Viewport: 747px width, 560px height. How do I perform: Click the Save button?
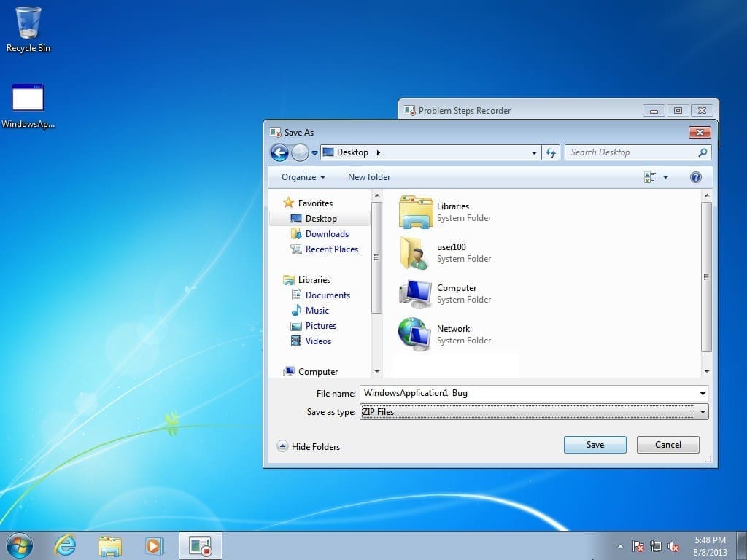(x=595, y=444)
